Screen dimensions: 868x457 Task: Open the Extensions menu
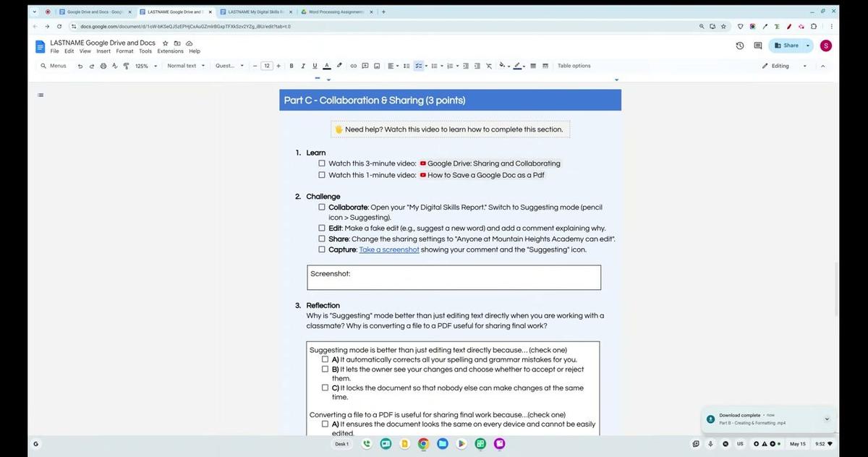(x=171, y=51)
